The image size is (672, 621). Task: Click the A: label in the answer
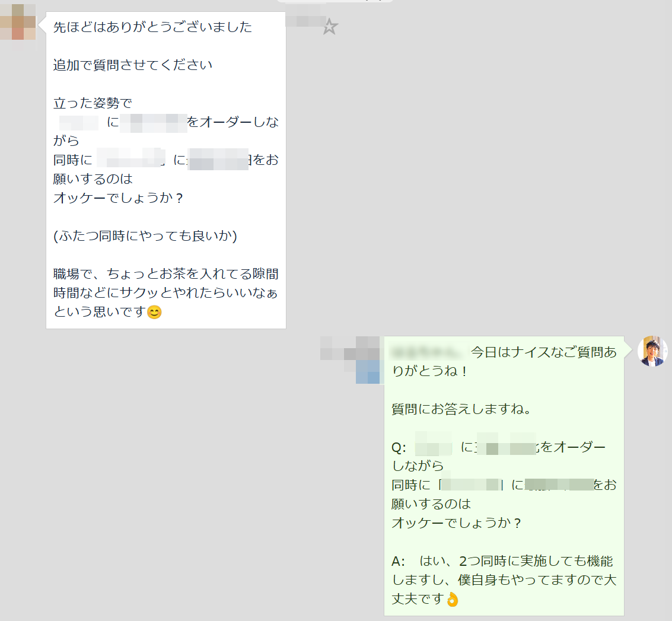click(398, 561)
